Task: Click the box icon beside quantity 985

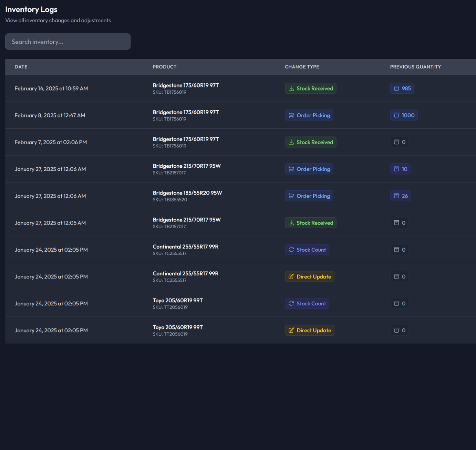Action: (x=396, y=88)
